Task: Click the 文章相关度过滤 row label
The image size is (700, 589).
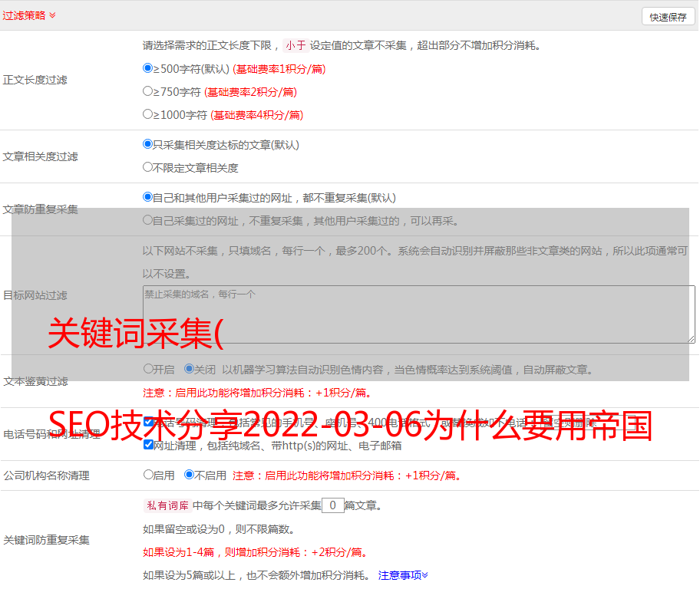Action: (40, 156)
